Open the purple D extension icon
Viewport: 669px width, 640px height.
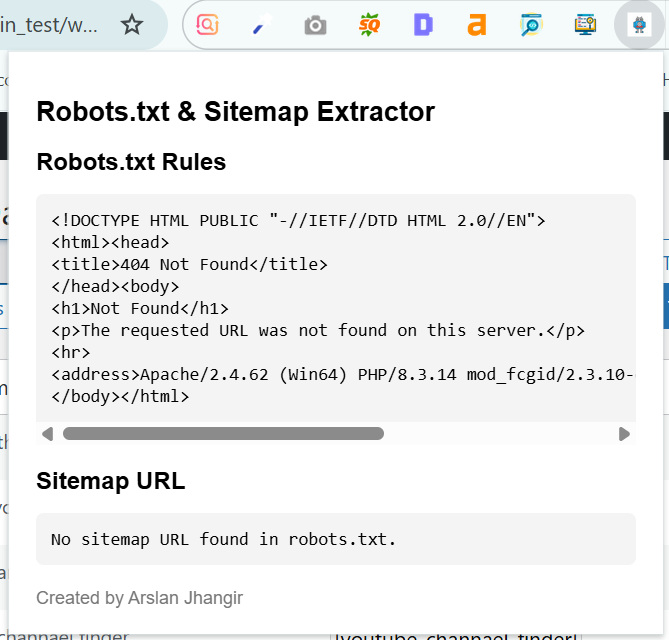(423, 25)
